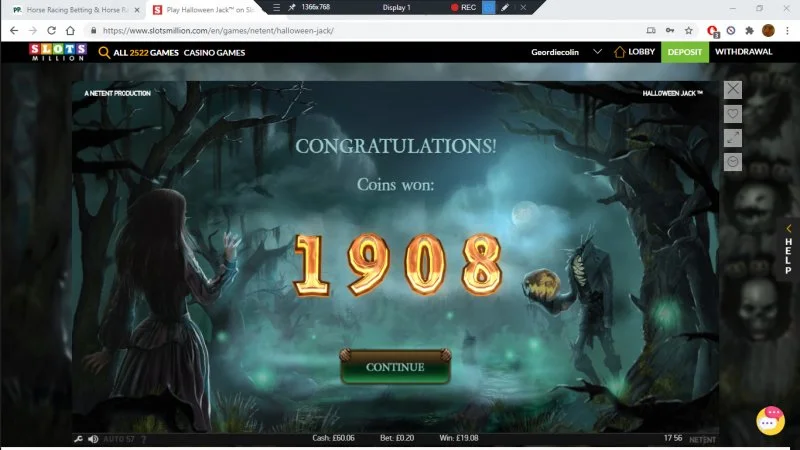Open ALL 2522 GAMES menu
This screenshot has width=800, height=450.
click(x=146, y=53)
